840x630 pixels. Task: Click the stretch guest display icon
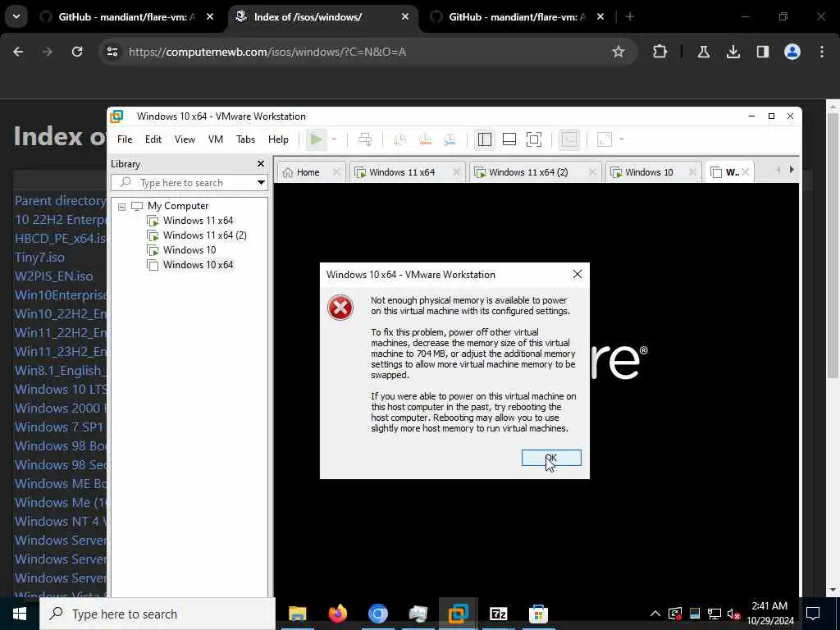click(605, 139)
